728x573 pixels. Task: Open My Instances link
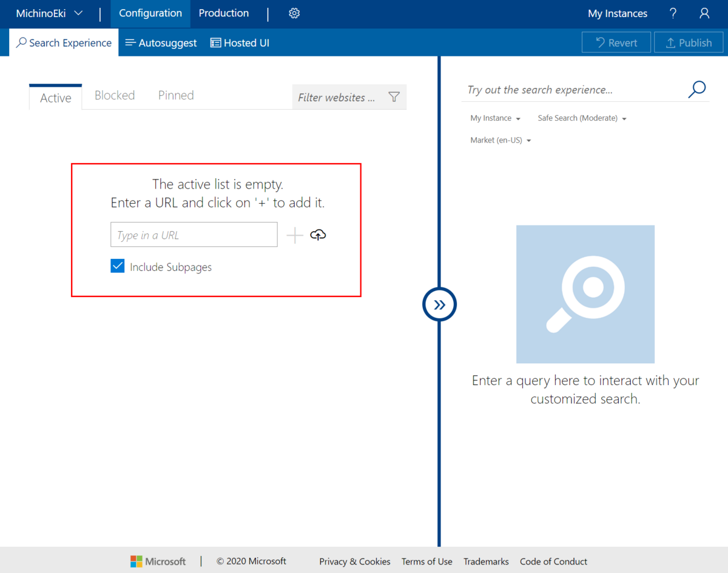click(x=618, y=13)
